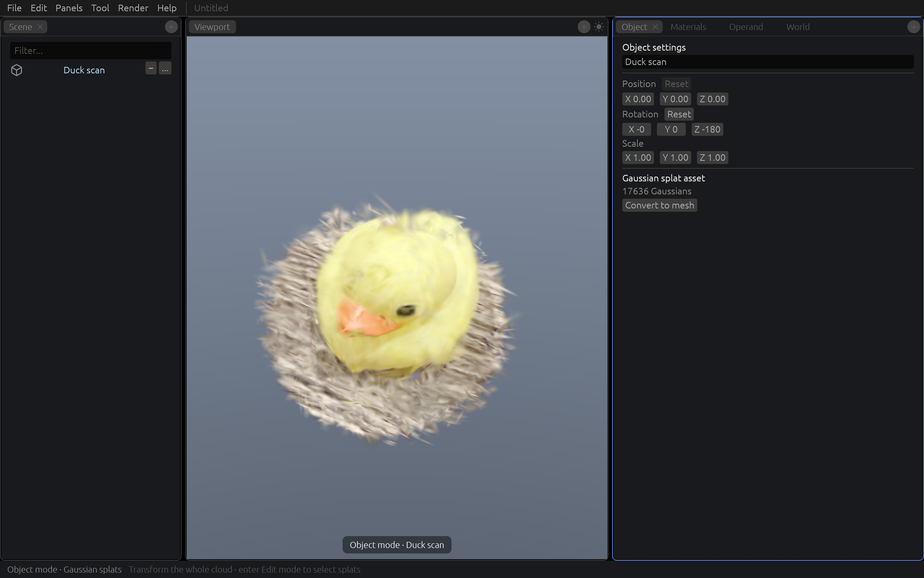The height and width of the screenshot is (578, 924).
Task: Select the Viewport tab
Action: pyautogui.click(x=212, y=27)
